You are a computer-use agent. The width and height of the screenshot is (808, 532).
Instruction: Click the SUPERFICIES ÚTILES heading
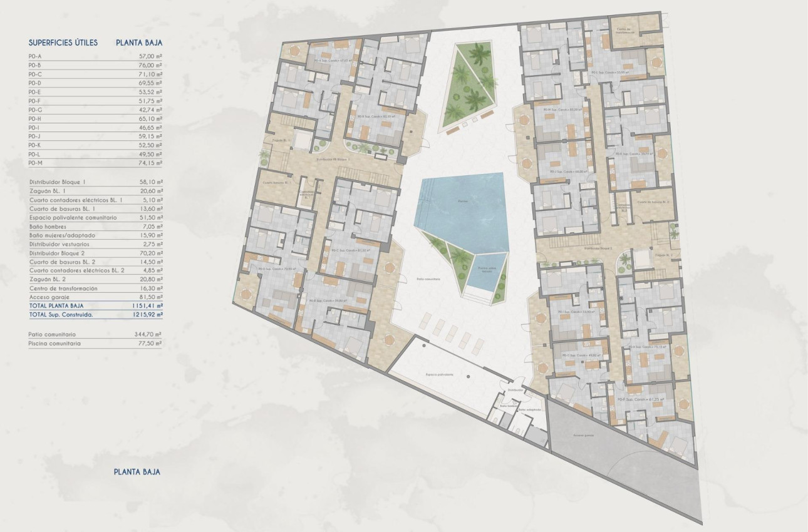[61, 43]
